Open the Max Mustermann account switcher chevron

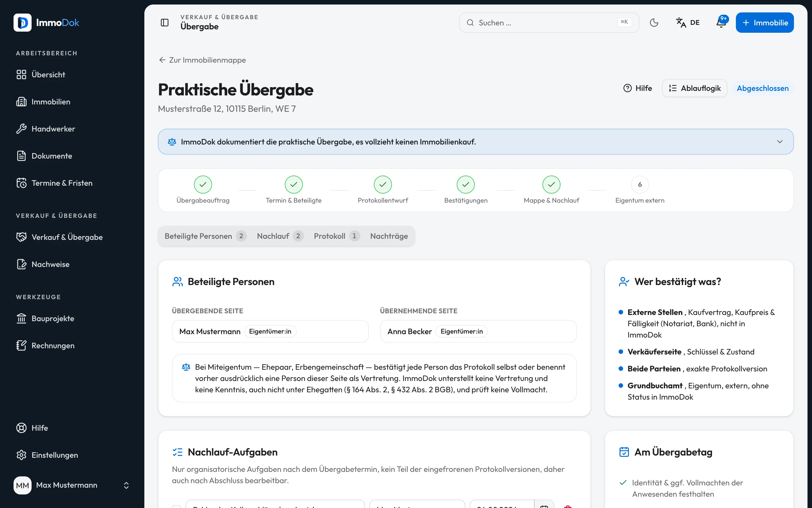click(x=126, y=485)
